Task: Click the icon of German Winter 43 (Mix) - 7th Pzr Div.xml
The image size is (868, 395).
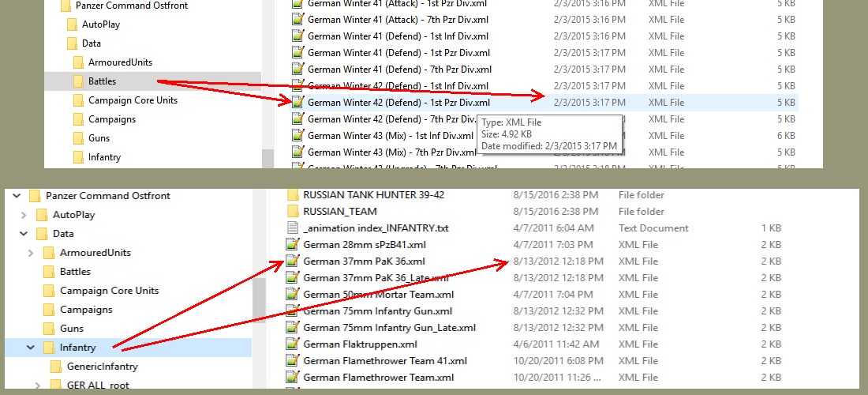Action: pos(298,152)
